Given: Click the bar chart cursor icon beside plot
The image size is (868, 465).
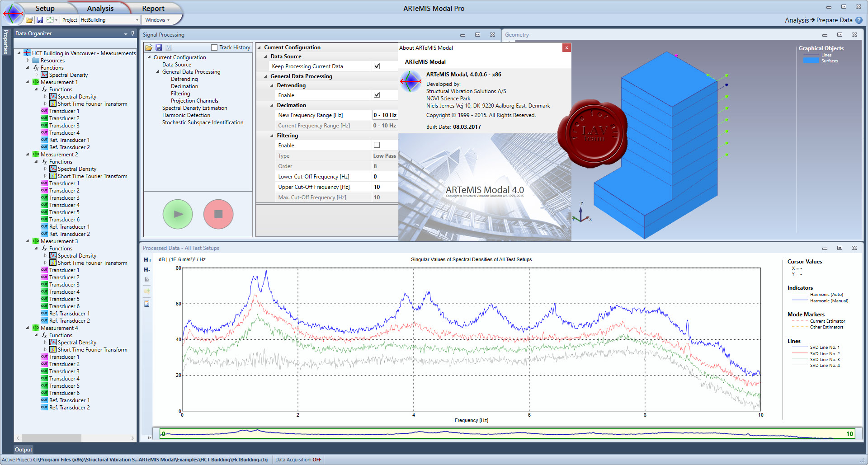Looking at the screenshot, I should [x=147, y=280].
